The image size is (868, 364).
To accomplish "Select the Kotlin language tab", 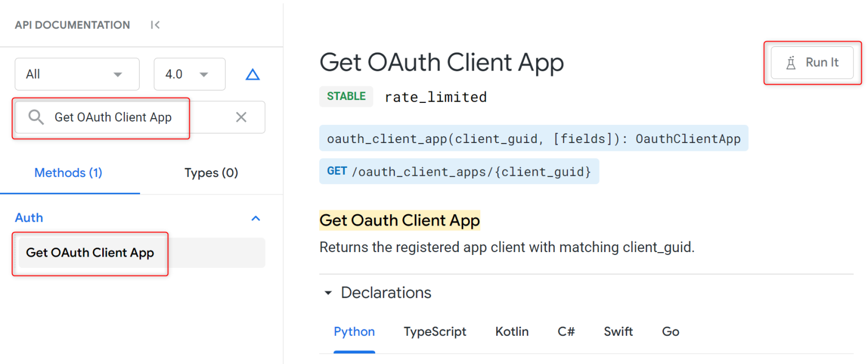I will [511, 332].
